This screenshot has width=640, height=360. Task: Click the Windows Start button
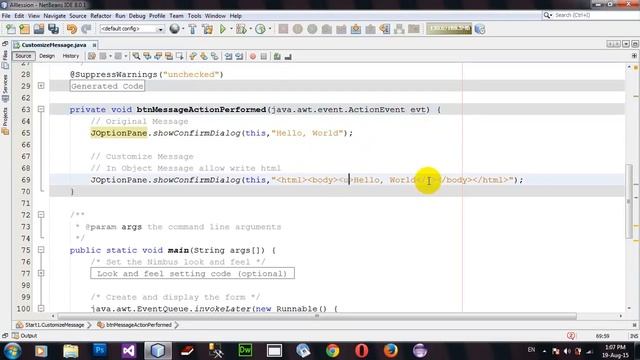pyautogui.click(x=12, y=351)
